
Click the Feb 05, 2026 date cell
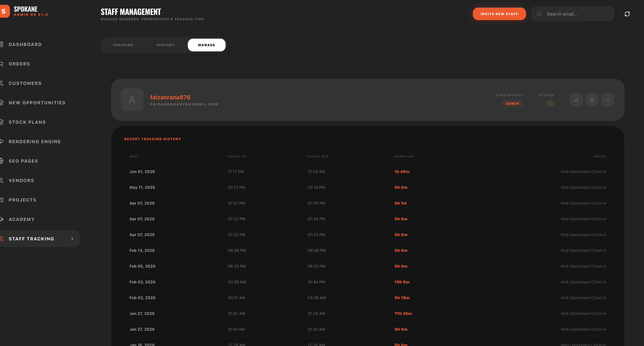142,266
